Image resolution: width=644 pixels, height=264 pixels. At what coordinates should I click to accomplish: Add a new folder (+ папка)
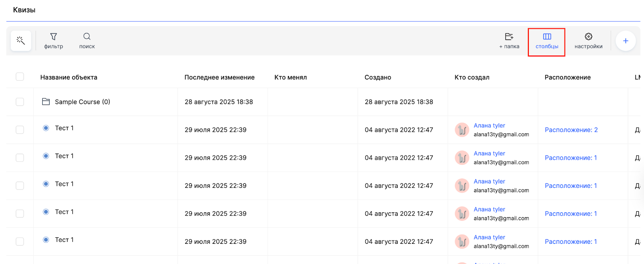(x=509, y=41)
